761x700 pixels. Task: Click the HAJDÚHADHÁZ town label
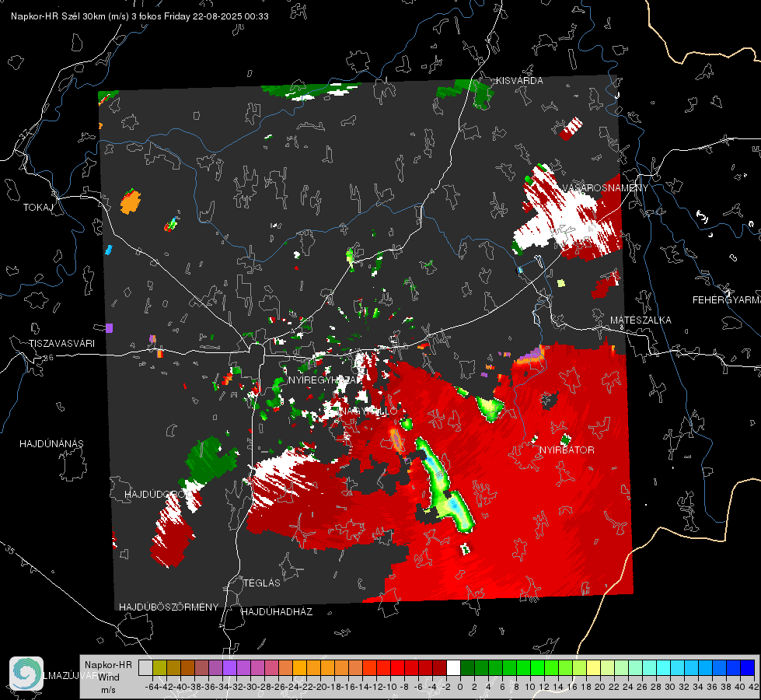tap(277, 612)
